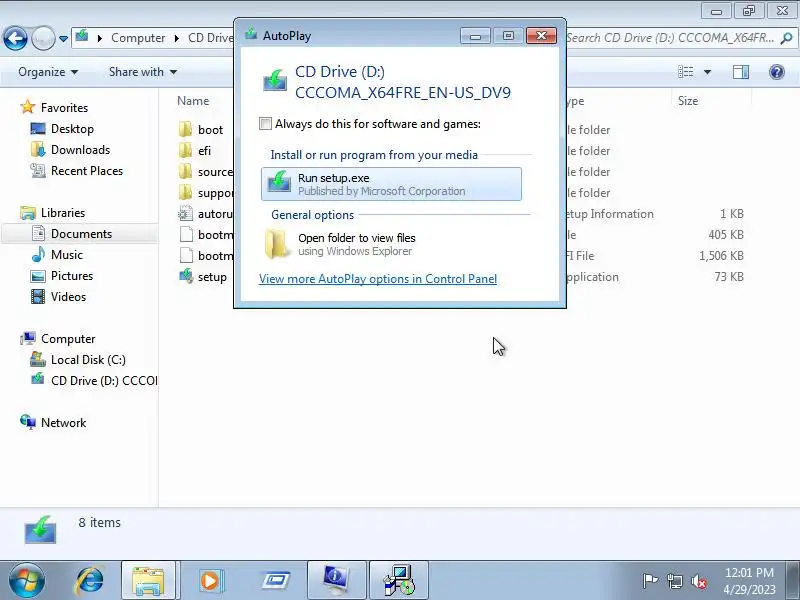This screenshot has height=600, width=800.
Task: Open Local Disk (C:) in navigation pane
Action: tap(88, 360)
